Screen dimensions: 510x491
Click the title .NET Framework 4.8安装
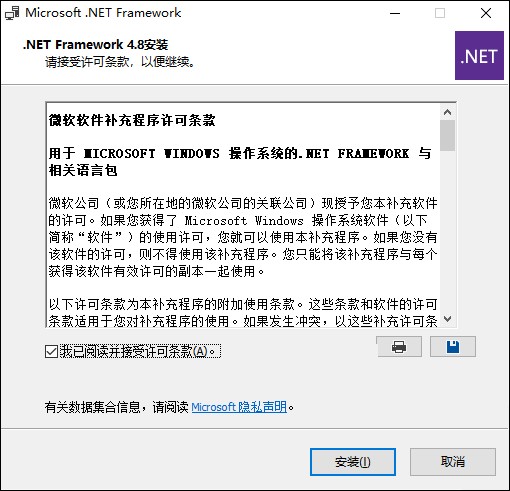[95, 44]
